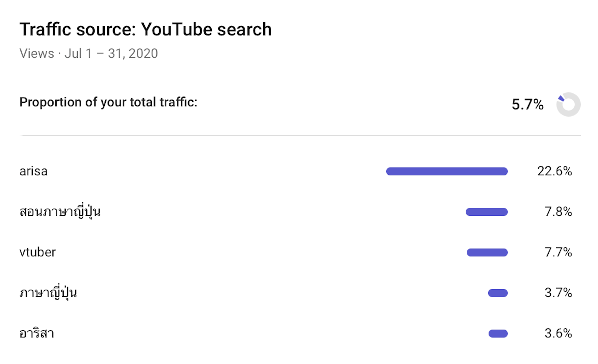Open the "ภาษาญี่ปุ่น" search term row
Viewport: 598px width, 364px height.
pos(48,293)
